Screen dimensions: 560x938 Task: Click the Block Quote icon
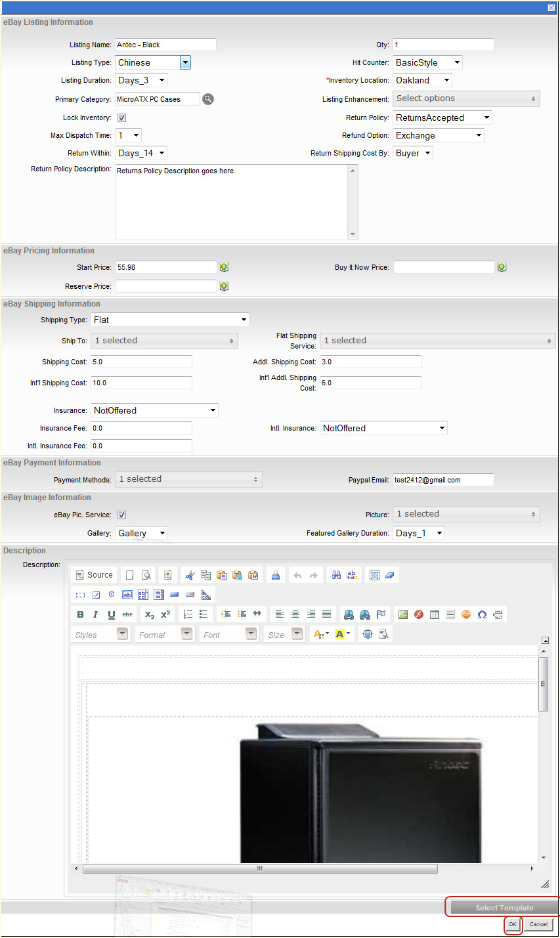point(257,614)
